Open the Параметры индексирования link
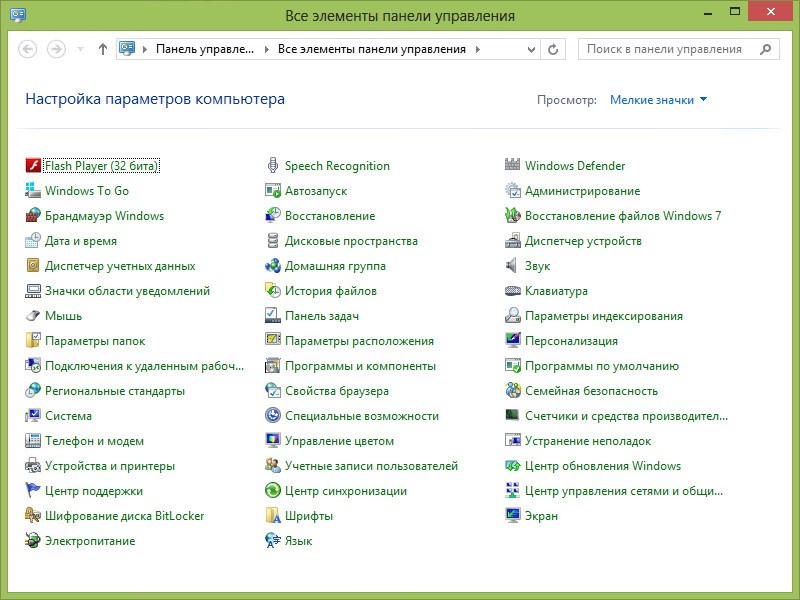The height and width of the screenshot is (600, 800). coord(604,316)
